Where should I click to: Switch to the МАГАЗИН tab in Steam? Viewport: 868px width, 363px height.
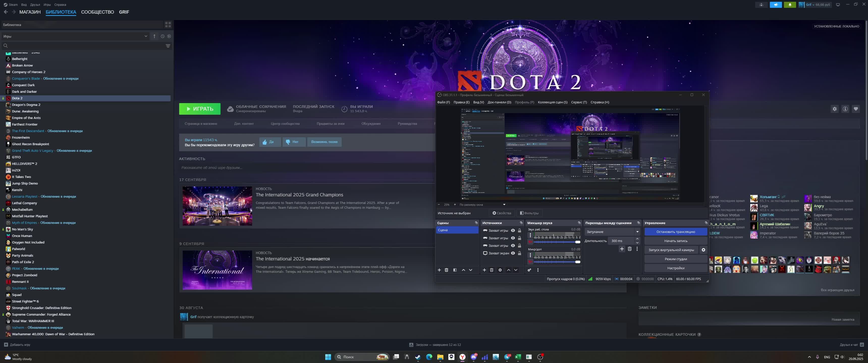pos(30,12)
